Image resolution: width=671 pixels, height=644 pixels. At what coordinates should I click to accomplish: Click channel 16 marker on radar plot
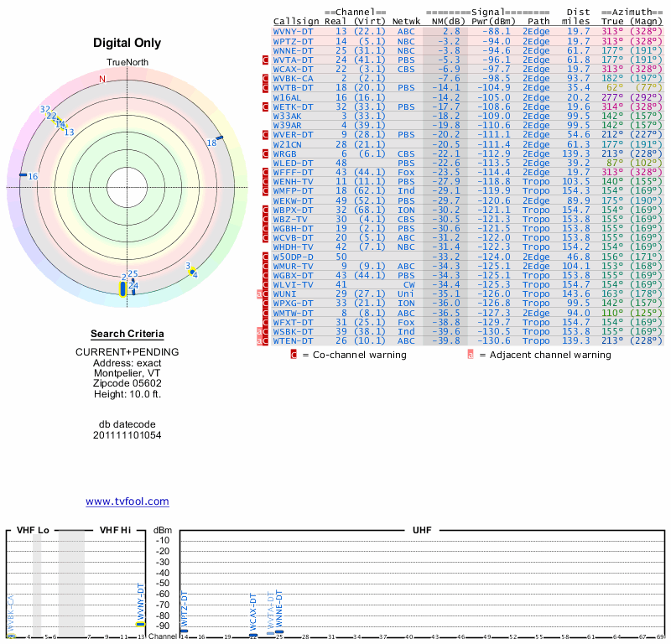(23, 175)
